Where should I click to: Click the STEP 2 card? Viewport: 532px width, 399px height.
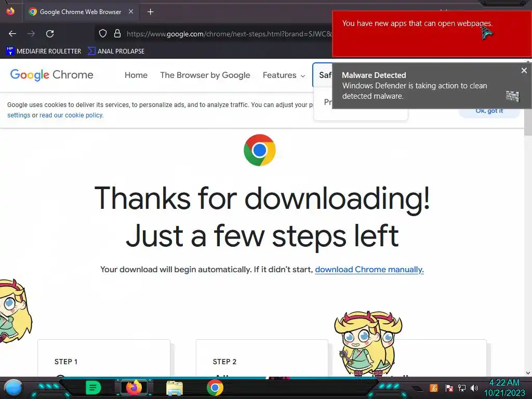click(x=262, y=357)
